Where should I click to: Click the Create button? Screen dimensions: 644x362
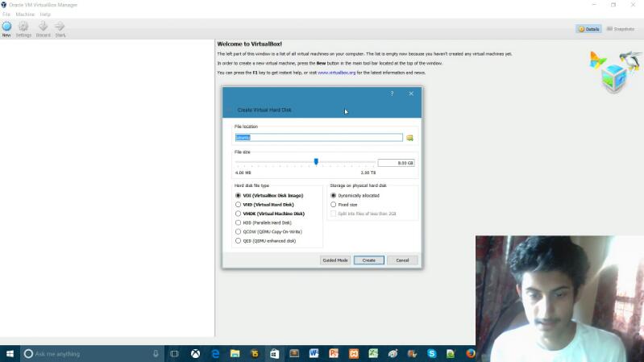click(369, 260)
